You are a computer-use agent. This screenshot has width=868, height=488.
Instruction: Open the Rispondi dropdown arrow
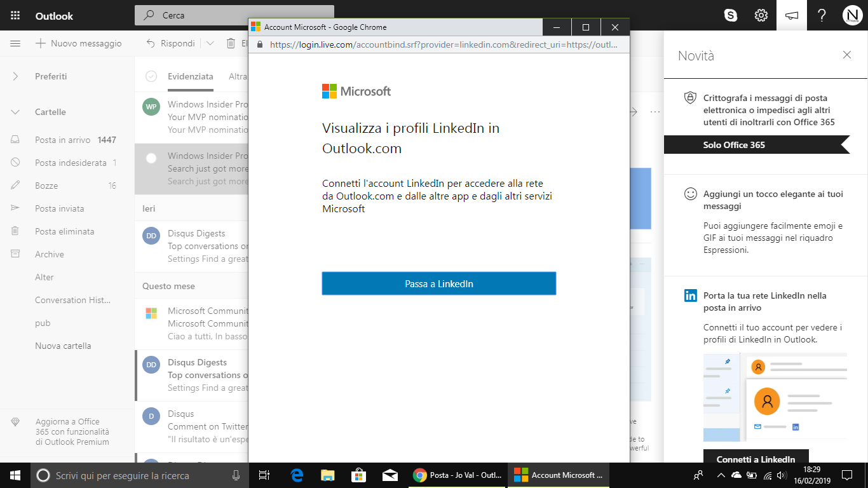tap(210, 43)
